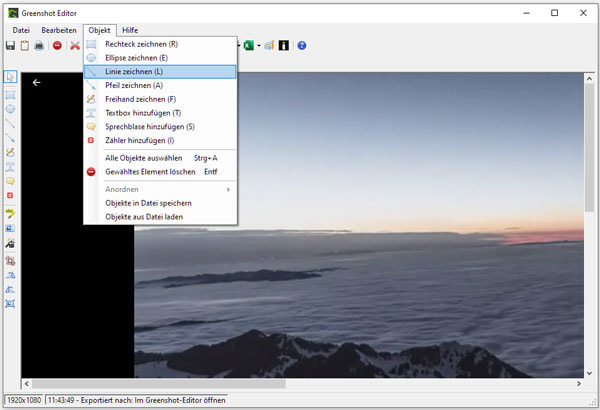Image resolution: width=600 pixels, height=410 pixels.
Task: Expand the Anordnen submenu arrow
Action: 228,189
